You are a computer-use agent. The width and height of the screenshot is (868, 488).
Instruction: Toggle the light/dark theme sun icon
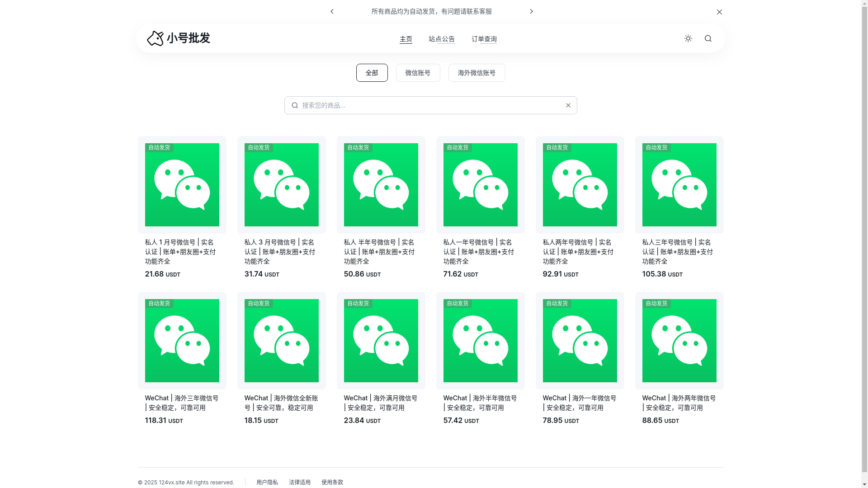[x=688, y=38]
